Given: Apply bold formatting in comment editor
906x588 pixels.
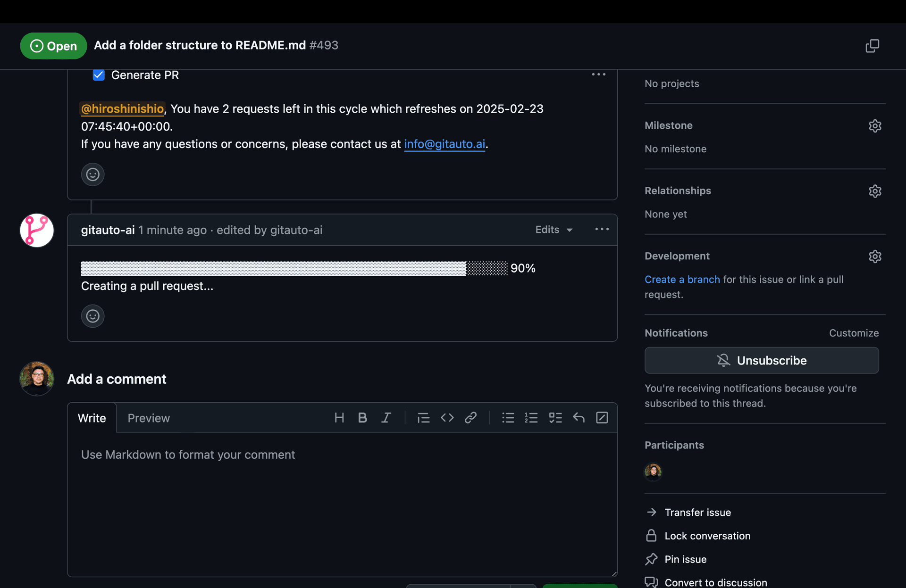Looking at the screenshot, I should click(362, 418).
